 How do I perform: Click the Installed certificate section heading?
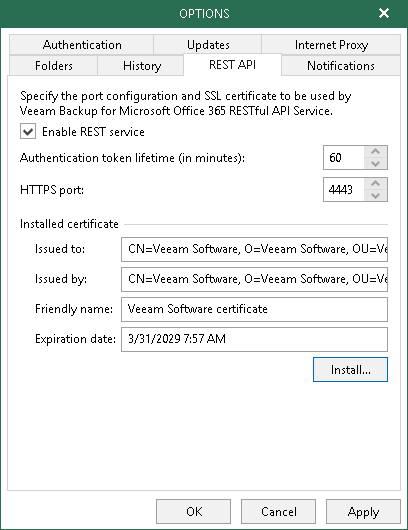[69, 224]
